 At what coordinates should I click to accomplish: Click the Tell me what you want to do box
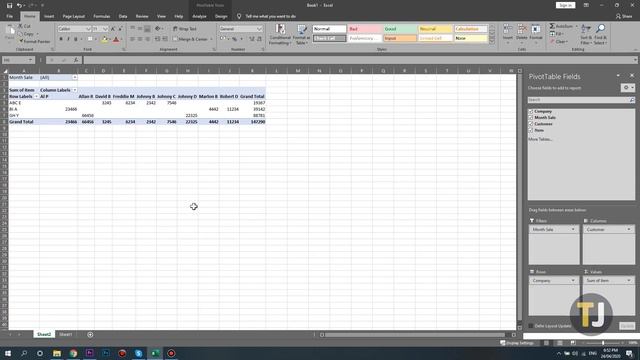270,16
